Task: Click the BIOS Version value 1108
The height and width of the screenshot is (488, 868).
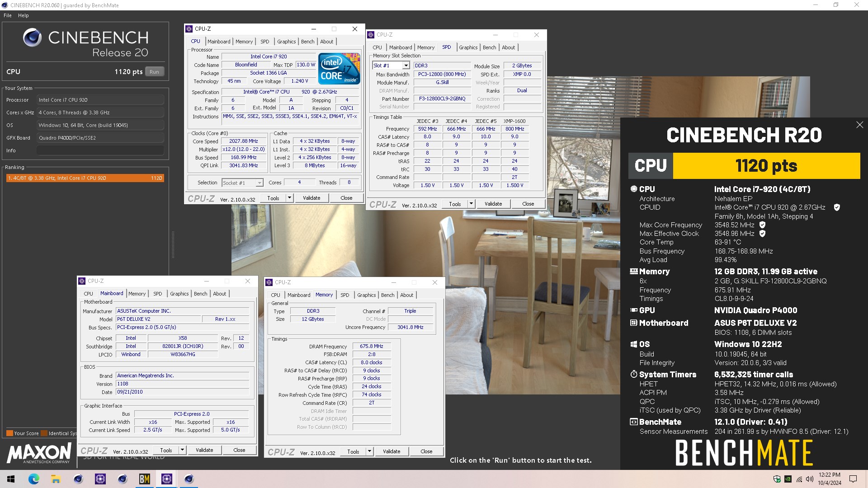Action: coord(183,384)
